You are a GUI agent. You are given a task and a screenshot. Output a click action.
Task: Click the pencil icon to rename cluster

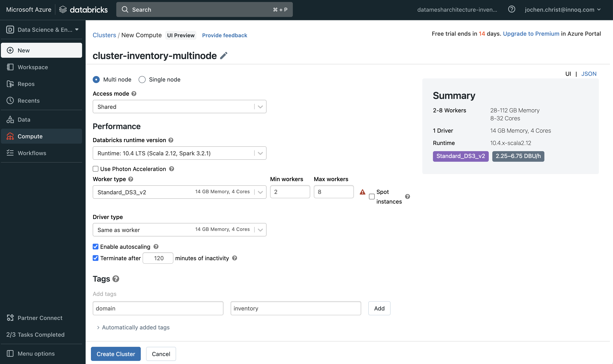coord(224,56)
